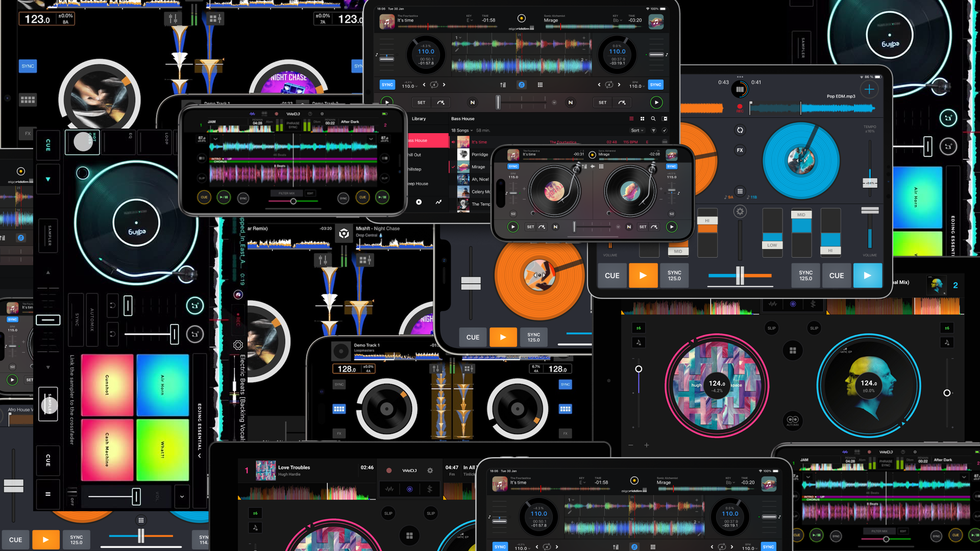Viewport: 980px width, 551px height.
Task: Toggle the checkmark circle beside the filter icon
Action: coord(665,131)
